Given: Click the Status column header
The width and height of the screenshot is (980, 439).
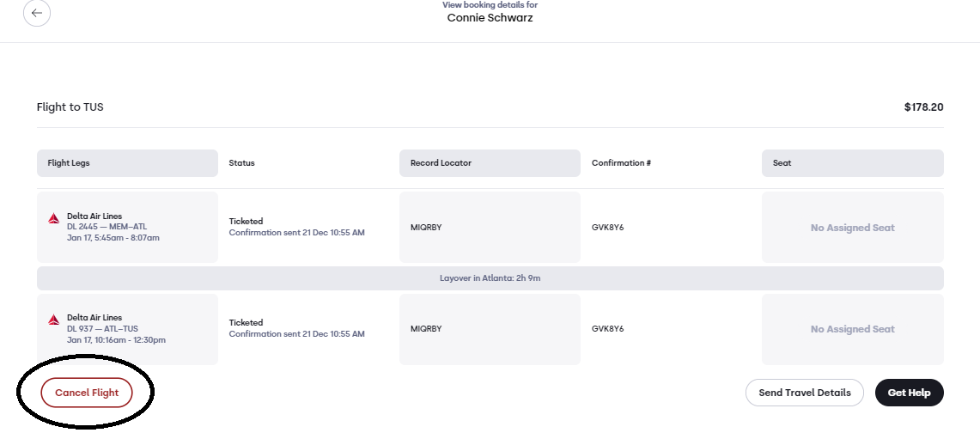Looking at the screenshot, I should click(242, 163).
